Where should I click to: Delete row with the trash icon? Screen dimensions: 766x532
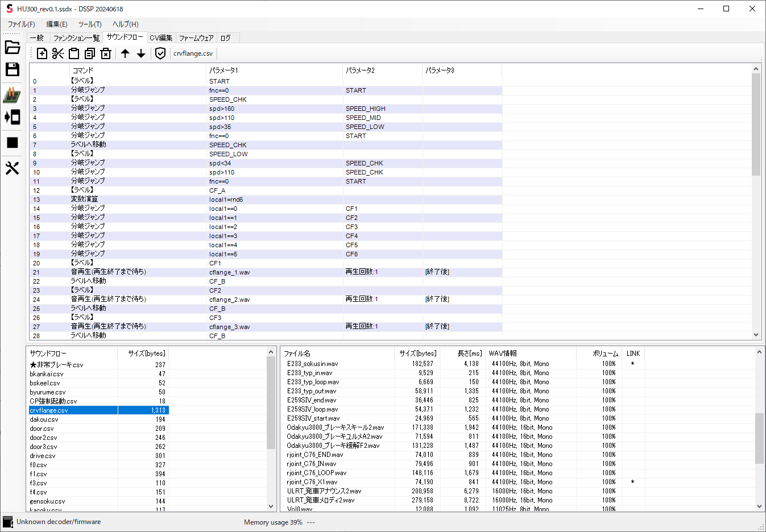tap(106, 53)
